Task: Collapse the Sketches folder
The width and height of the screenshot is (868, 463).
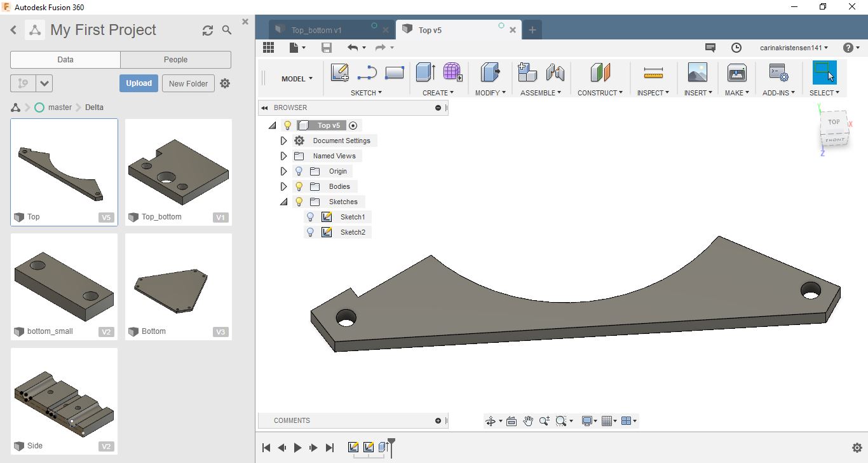Action: click(x=284, y=202)
